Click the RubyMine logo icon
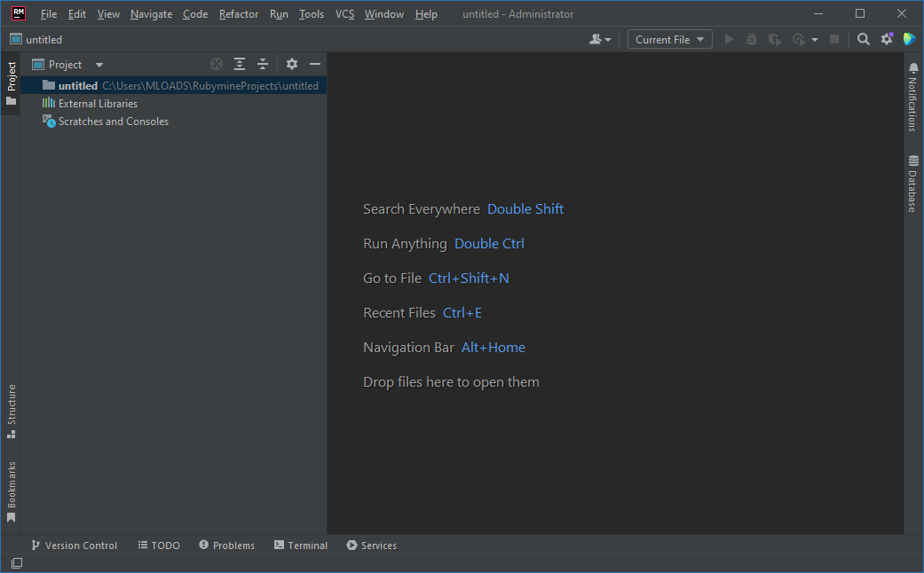 tap(19, 13)
